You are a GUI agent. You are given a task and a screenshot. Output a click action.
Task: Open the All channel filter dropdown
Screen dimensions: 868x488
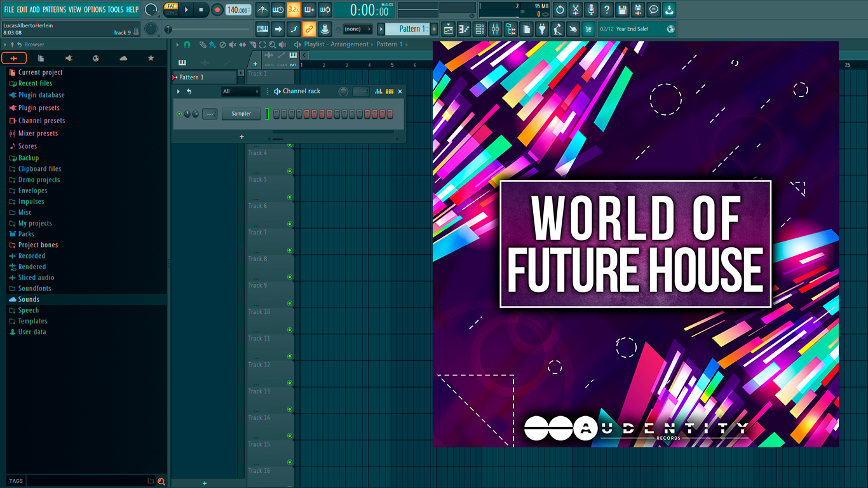pyautogui.click(x=241, y=91)
